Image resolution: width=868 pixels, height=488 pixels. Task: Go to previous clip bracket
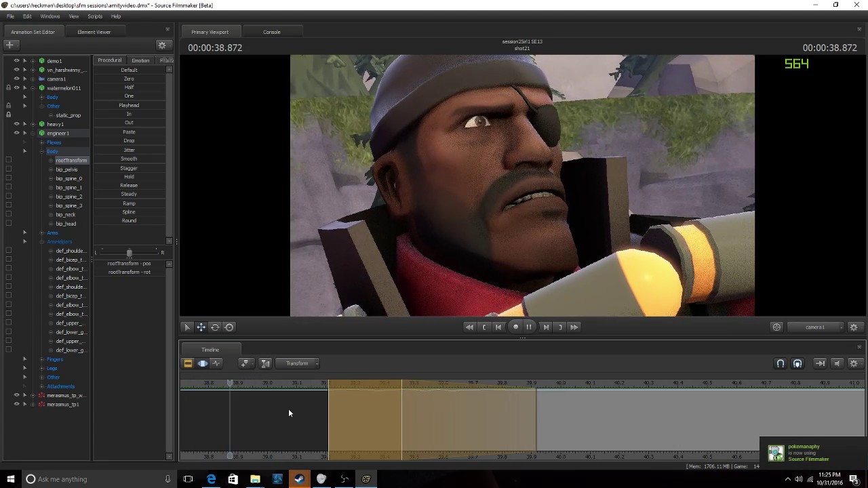point(484,327)
